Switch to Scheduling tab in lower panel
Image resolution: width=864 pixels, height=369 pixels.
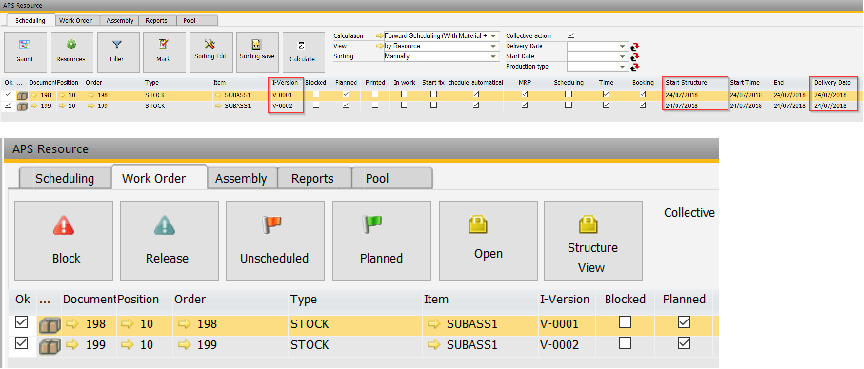click(64, 179)
